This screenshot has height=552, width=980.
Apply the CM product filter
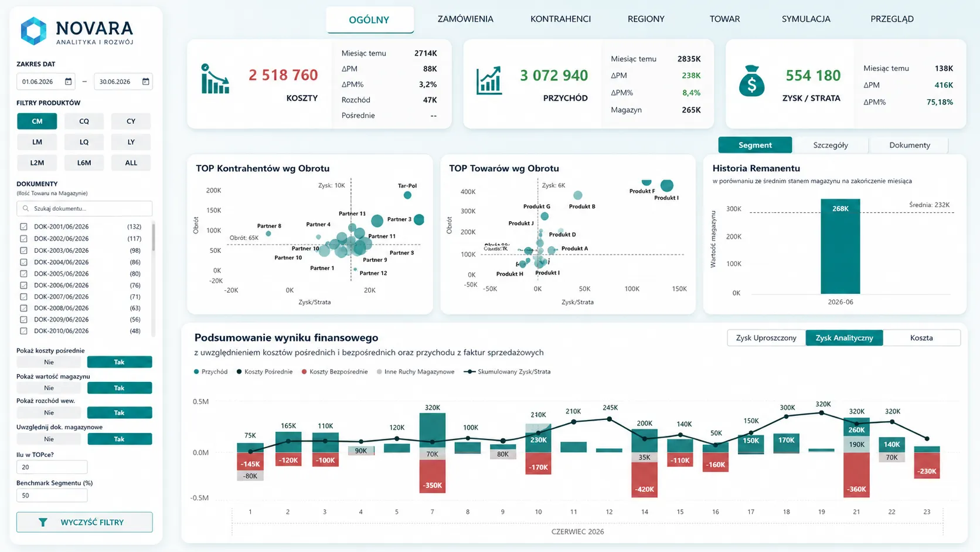click(37, 121)
